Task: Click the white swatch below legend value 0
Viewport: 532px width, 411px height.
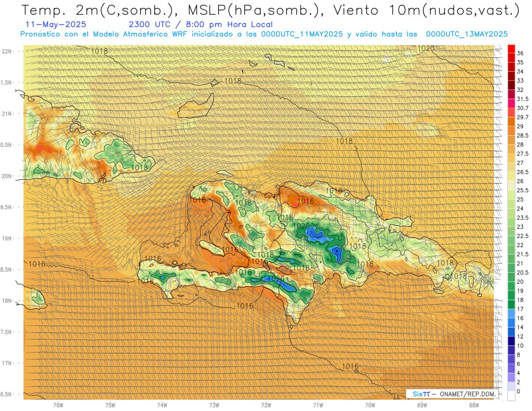Action: pos(511,396)
